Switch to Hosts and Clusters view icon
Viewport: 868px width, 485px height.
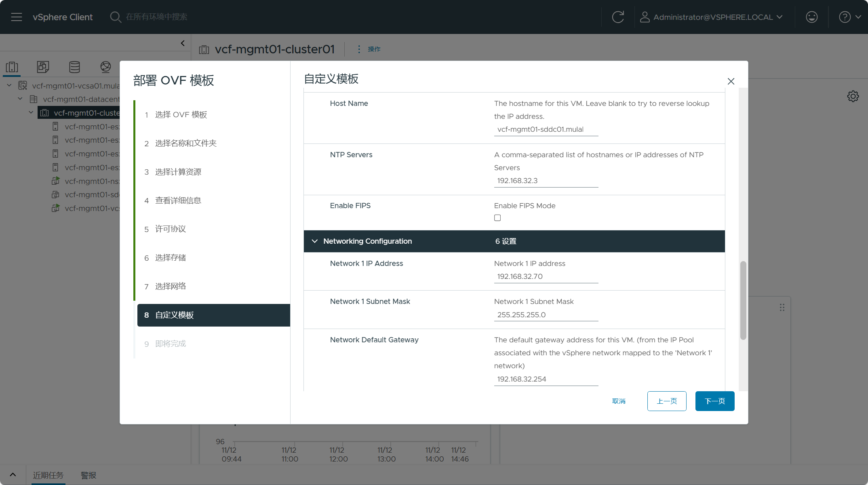click(x=12, y=67)
